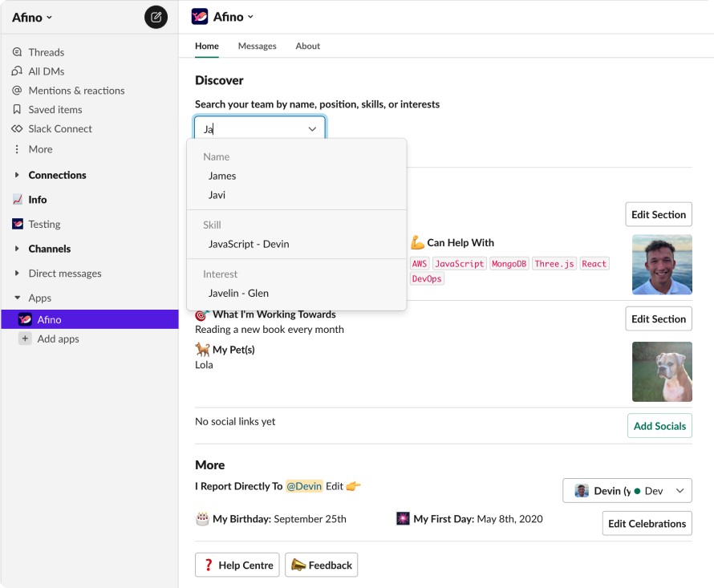Click the Three.js skill tag
The height and width of the screenshot is (588, 714).
tap(554, 264)
